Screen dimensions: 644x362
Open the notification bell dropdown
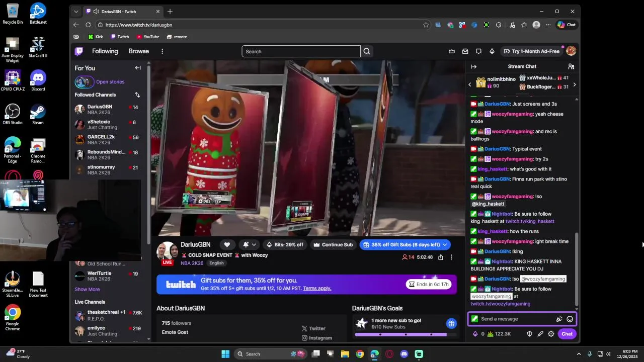tap(249, 244)
